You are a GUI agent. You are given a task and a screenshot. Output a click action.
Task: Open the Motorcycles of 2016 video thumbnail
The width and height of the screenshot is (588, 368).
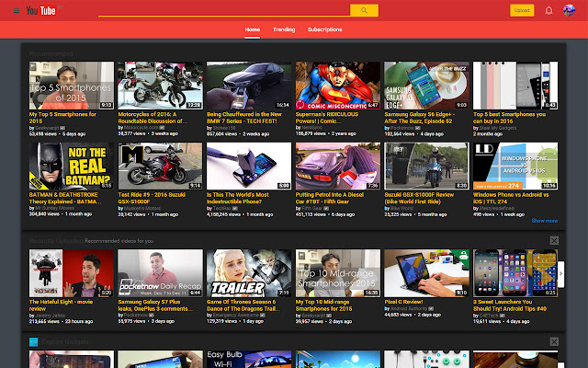[160, 86]
